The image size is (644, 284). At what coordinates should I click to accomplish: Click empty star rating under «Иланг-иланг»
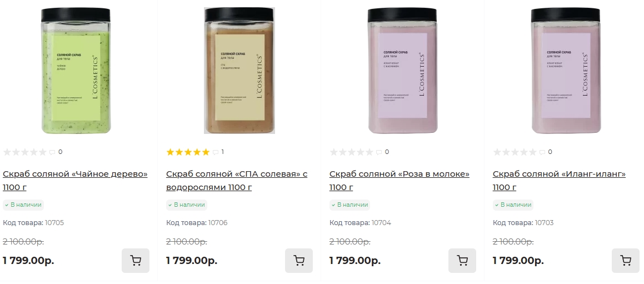tap(515, 152)
